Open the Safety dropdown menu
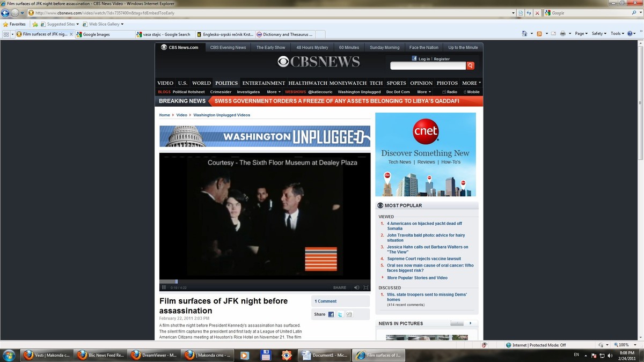 [599, 33]
